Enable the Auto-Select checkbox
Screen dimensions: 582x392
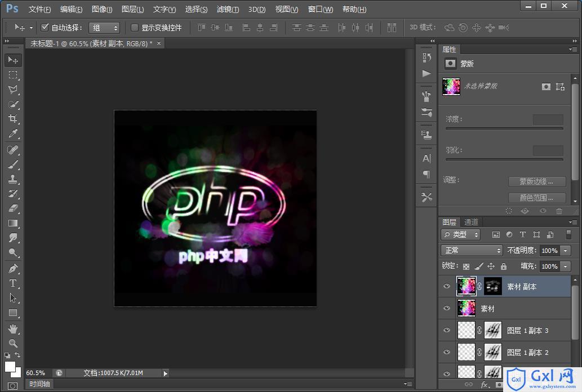point(45,27)
